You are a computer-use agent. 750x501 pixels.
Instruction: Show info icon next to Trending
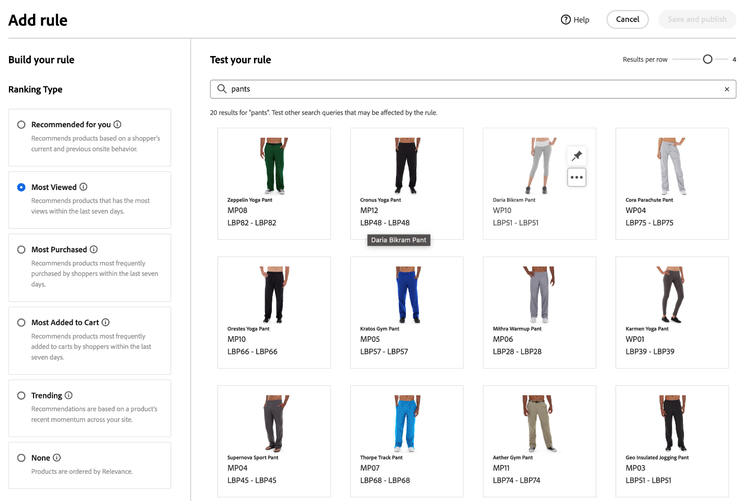coord(68,395)
